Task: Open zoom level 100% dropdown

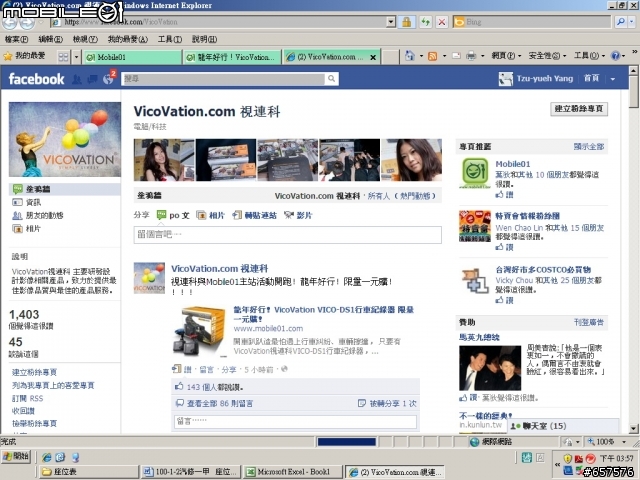Action: click(x=624, y=442)
